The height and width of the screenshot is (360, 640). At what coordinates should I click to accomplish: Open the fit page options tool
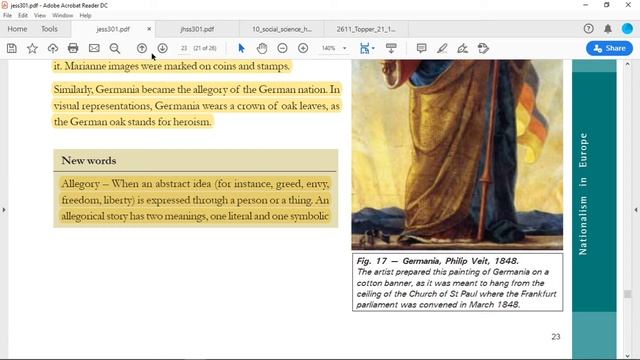(364, 48)
